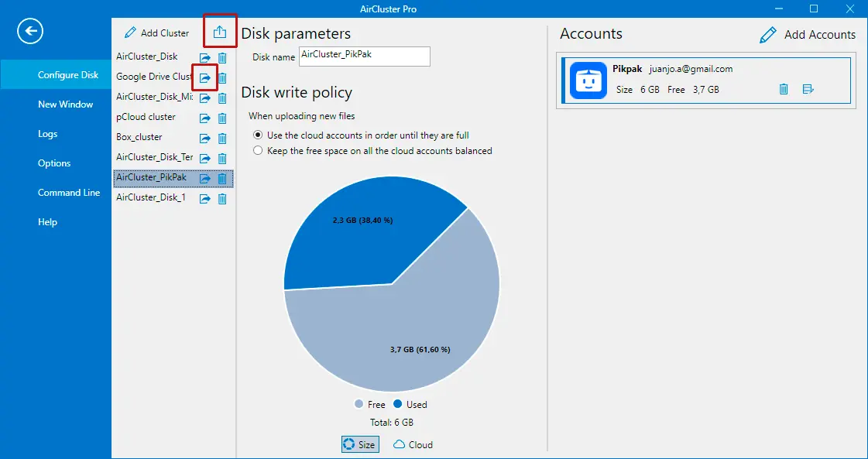
Task: Click the 'Disk write policy' heading
Action: click(x=297, y=92)
